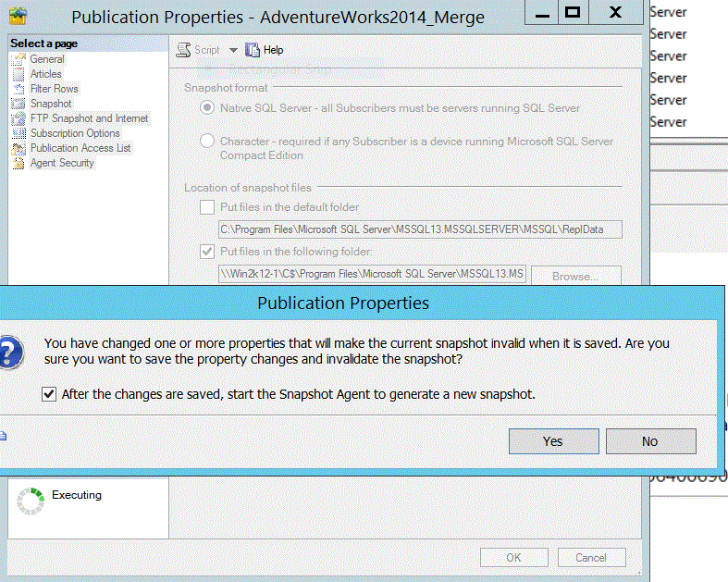Click the question mark dialog icon
The height and width of the screenshot is (582, 728).
[11, 353]
